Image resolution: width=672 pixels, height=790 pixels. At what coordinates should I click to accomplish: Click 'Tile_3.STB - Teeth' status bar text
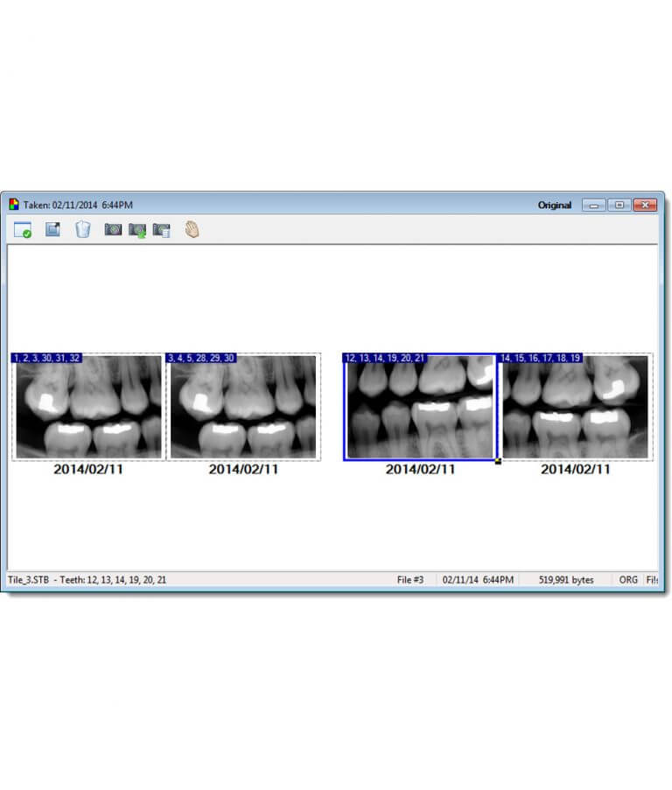87,580
